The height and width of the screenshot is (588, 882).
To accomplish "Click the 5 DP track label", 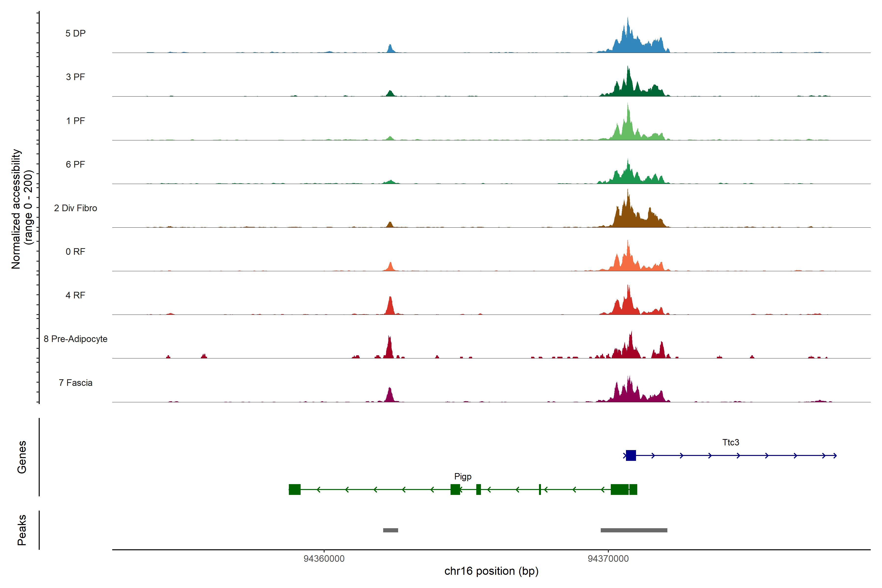I will [75, 33].
